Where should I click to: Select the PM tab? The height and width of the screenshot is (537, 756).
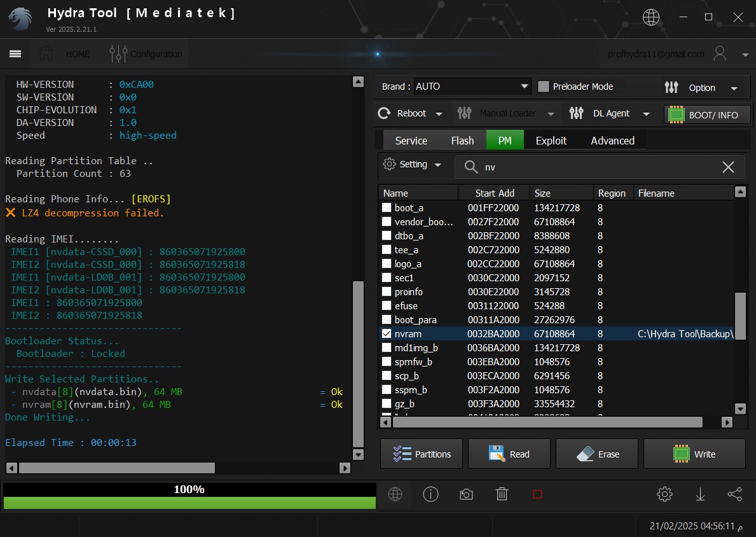pos(505,141)
